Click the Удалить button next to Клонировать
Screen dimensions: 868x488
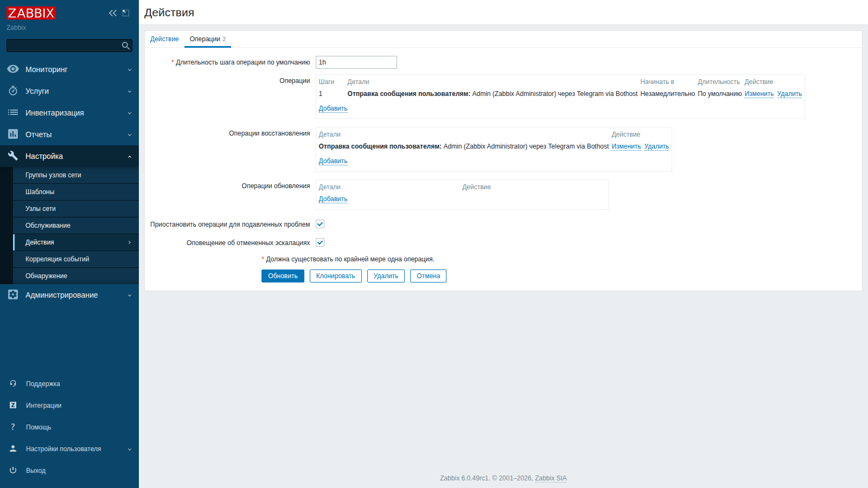pyautogui.click(x=386, y=276)
